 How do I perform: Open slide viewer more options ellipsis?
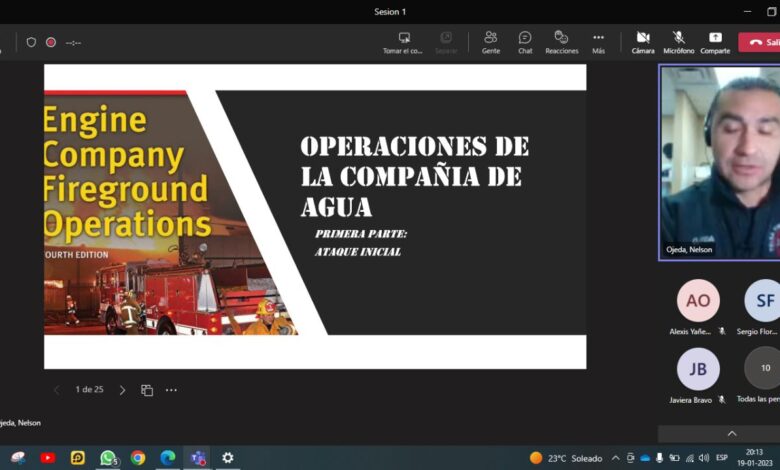pos(171,390)
